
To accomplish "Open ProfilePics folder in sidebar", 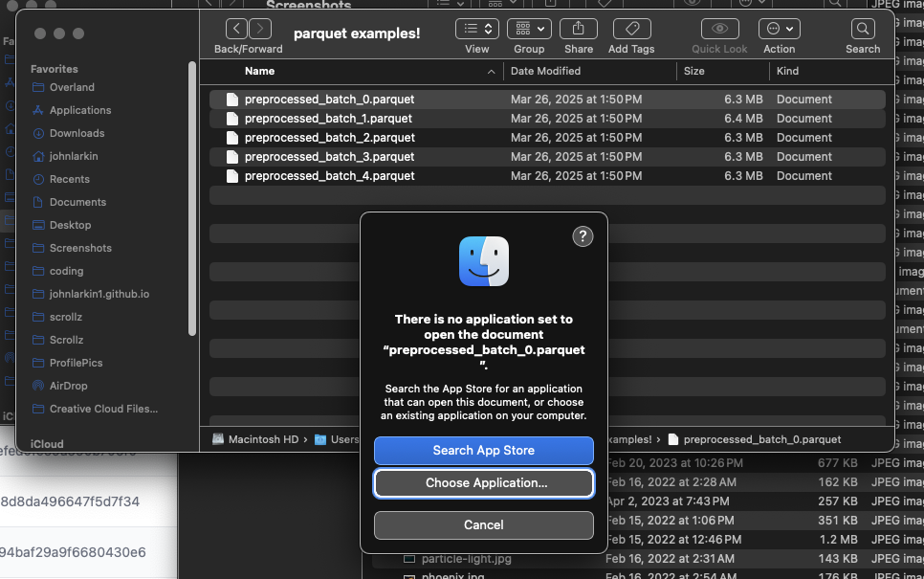I will pyautogui.click(x=76, y=364).
